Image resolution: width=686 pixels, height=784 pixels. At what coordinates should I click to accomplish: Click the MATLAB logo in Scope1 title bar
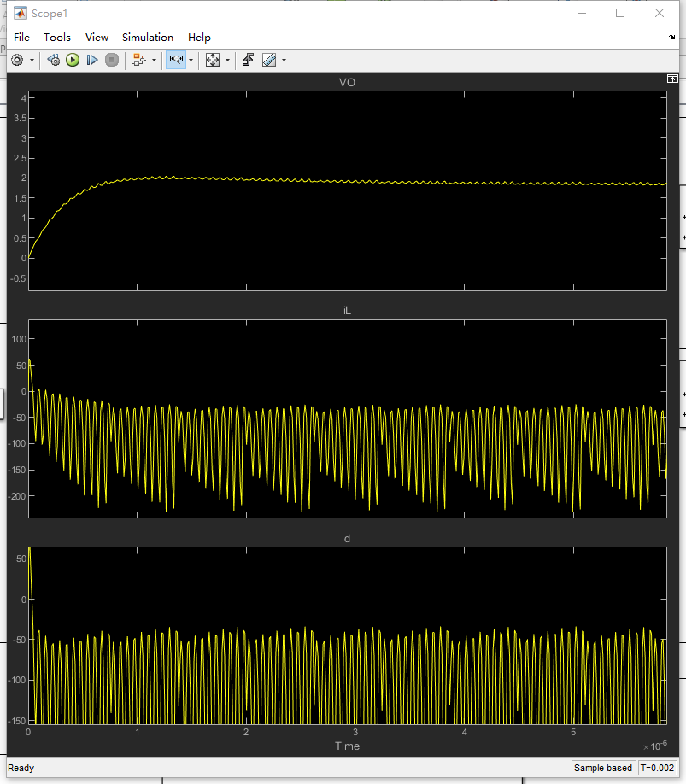(x=21, y=14)
